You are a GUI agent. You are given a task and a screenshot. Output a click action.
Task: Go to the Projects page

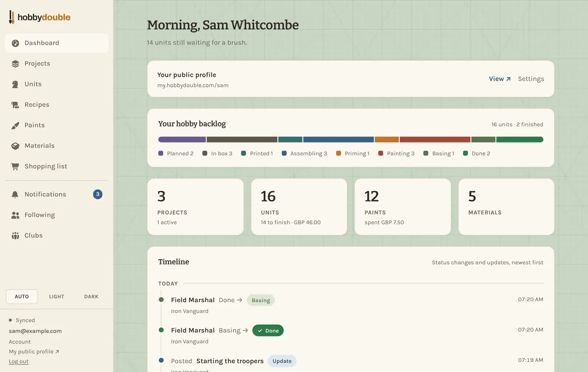point(57,64)
